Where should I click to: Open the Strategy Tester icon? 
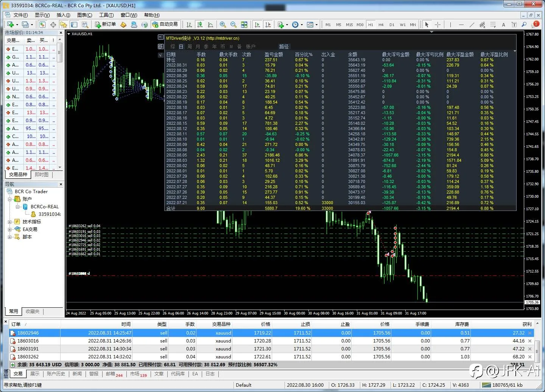pyautogui.click(x=85, y=25)
